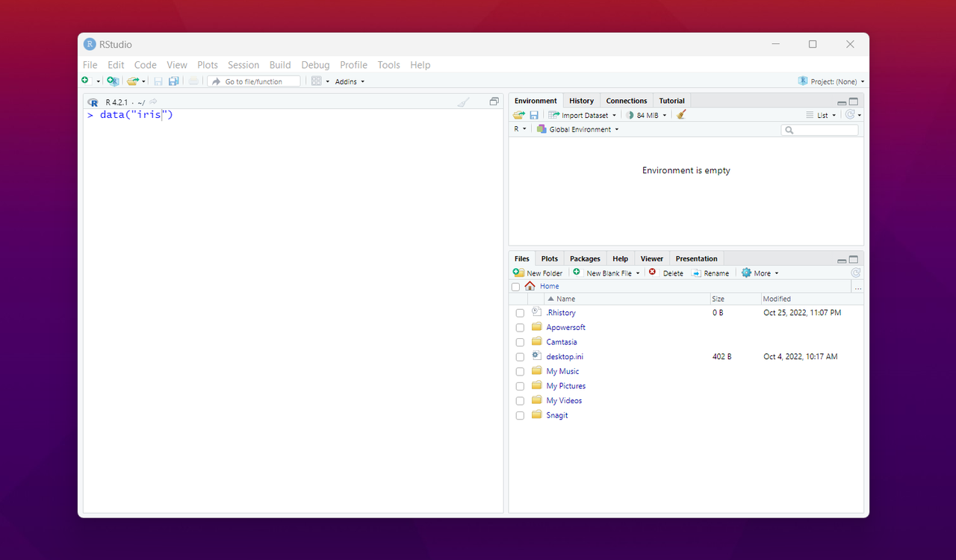Viewport: 956px width, 560px height.
Task: Expand the New File dropdown arrow
Action: click(98, 81)
